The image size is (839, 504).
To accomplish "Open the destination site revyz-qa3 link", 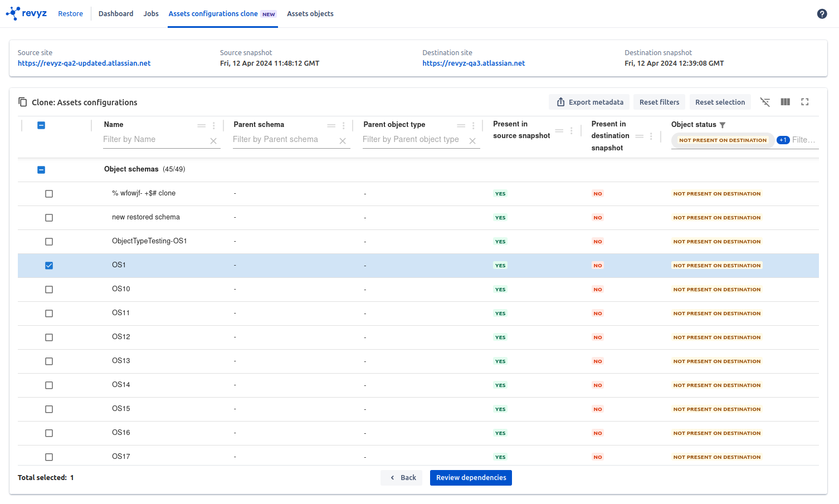I will coord(474,63).
